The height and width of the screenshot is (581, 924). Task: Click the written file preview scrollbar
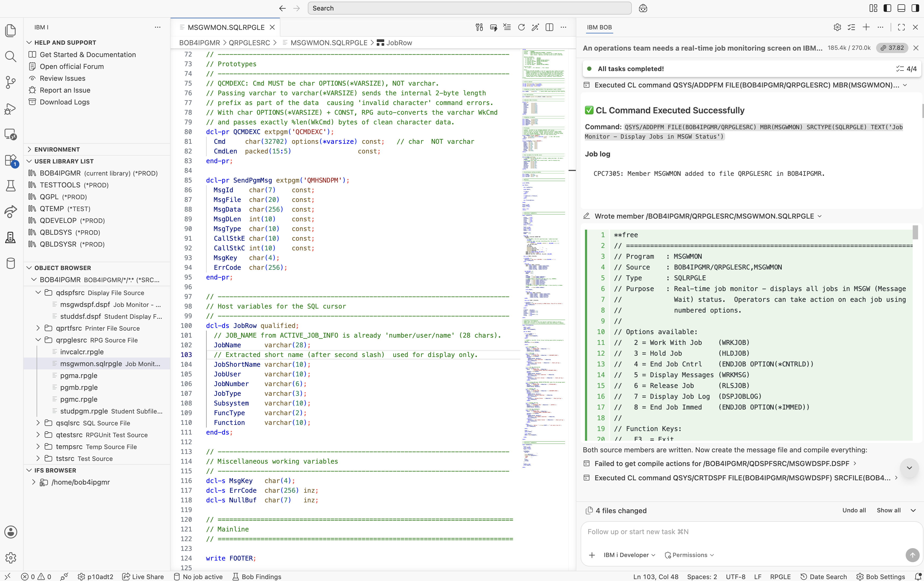tap(915, 232)
